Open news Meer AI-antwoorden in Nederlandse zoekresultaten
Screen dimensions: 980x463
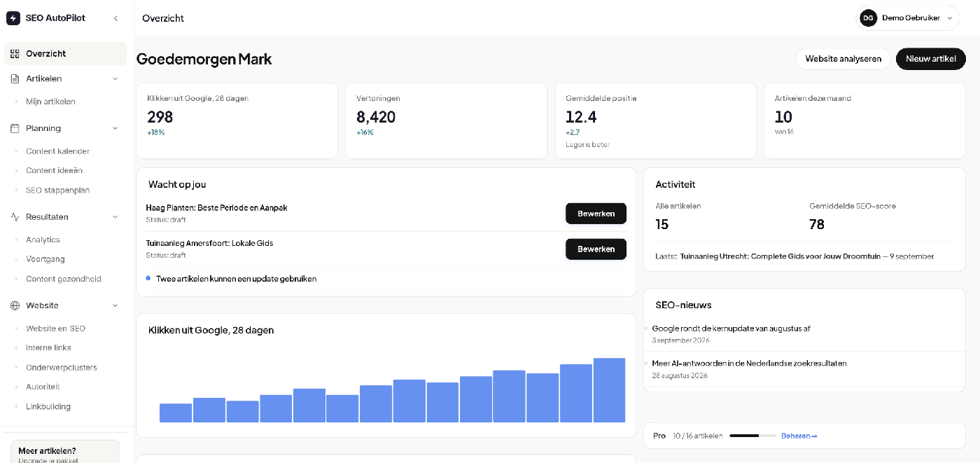749,364
